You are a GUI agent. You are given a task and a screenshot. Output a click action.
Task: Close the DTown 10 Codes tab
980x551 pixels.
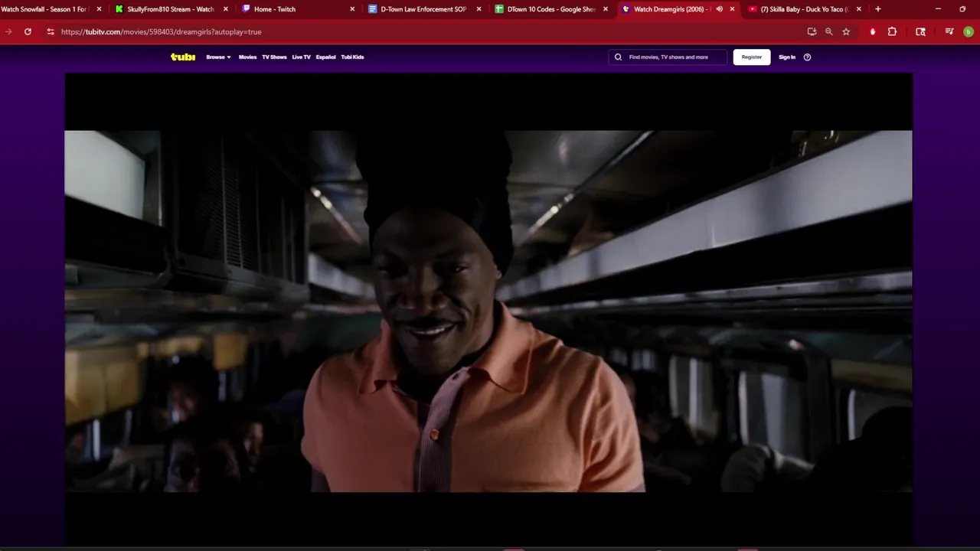[x=606, y=9]
